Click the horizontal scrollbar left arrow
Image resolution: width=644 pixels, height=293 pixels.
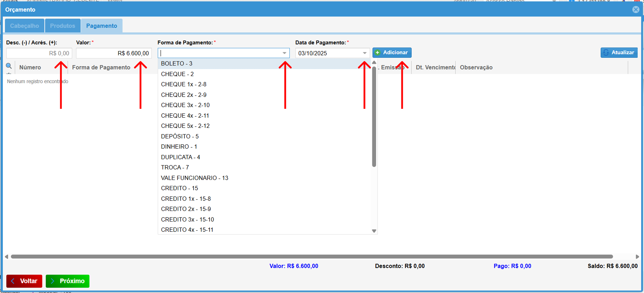(x=6, y=257)
